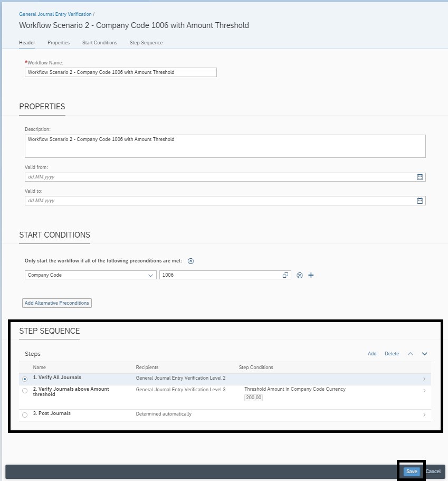Click General Journal Entry Verification Level 3 cell

(x=180, y=390)
